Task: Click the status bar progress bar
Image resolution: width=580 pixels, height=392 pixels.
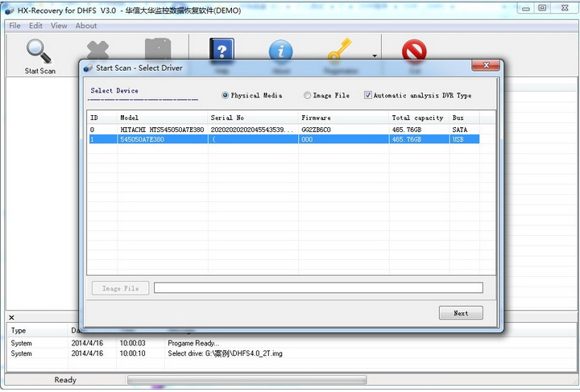Action: [x=246, y=380]
